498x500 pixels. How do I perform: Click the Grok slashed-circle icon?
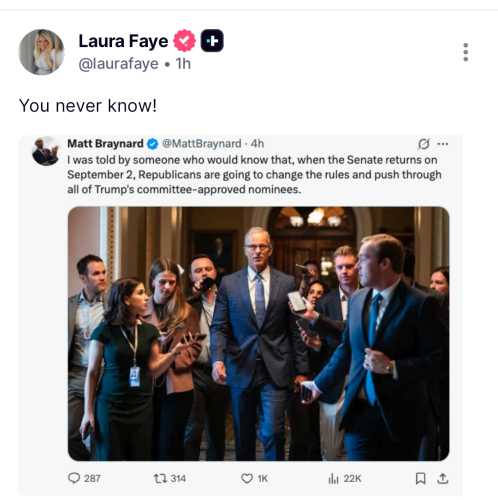(424, 144)
